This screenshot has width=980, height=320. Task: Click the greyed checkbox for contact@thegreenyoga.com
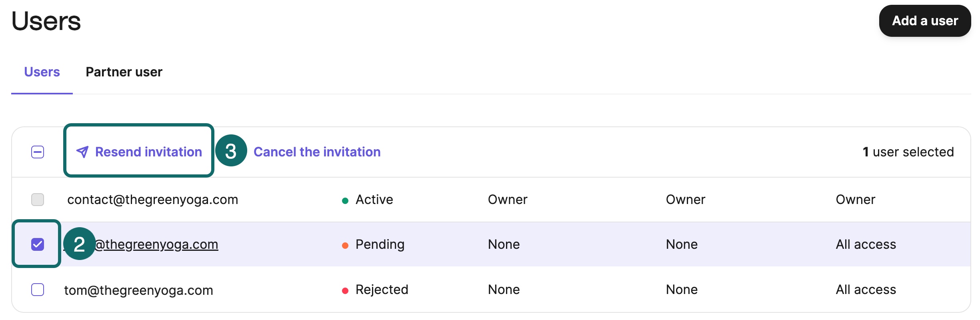point(38,200)
